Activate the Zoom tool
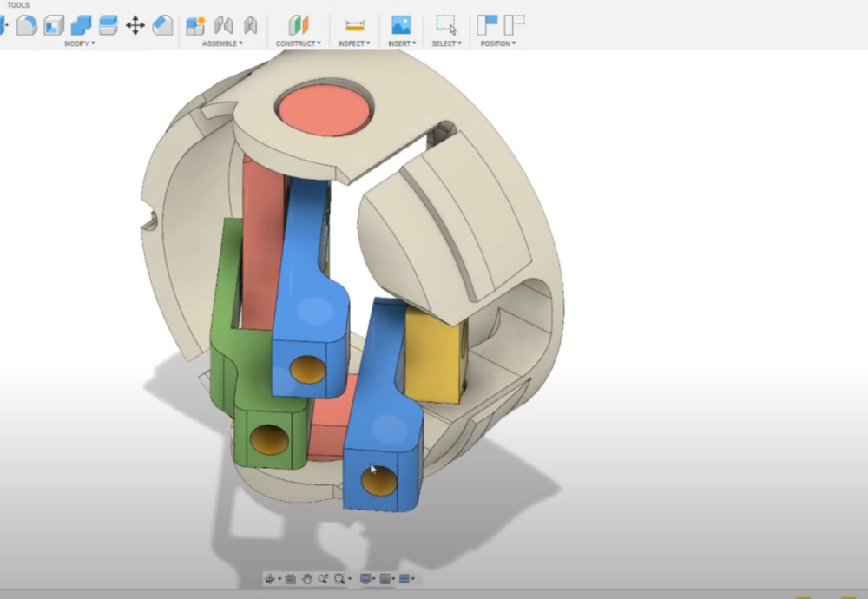The image size is (868, 599). point(323,578)
